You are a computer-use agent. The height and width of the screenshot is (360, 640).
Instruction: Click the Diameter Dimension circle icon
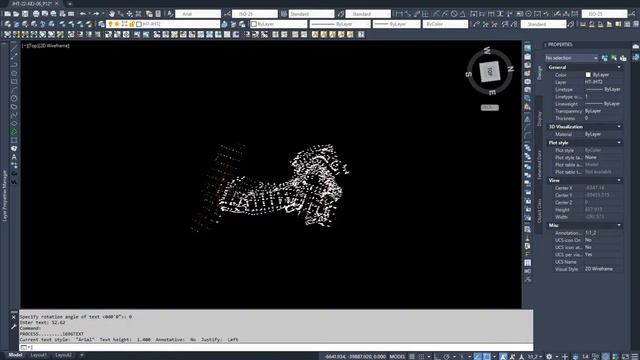[454, 14]
